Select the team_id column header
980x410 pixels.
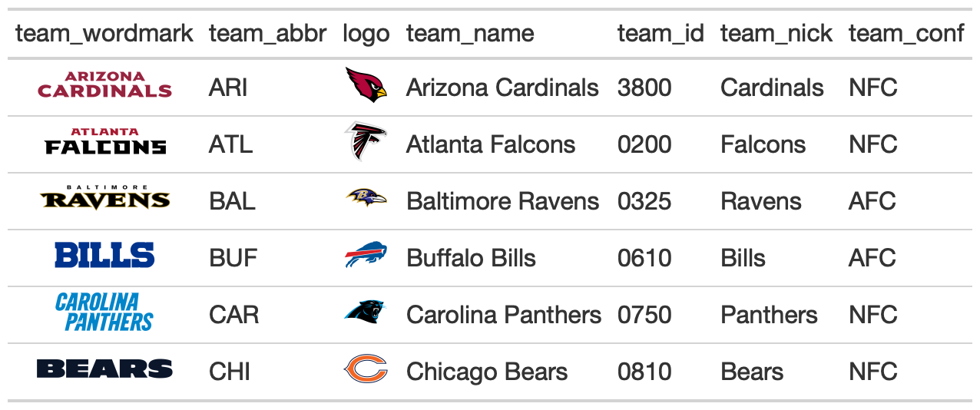tap(661, 33)
